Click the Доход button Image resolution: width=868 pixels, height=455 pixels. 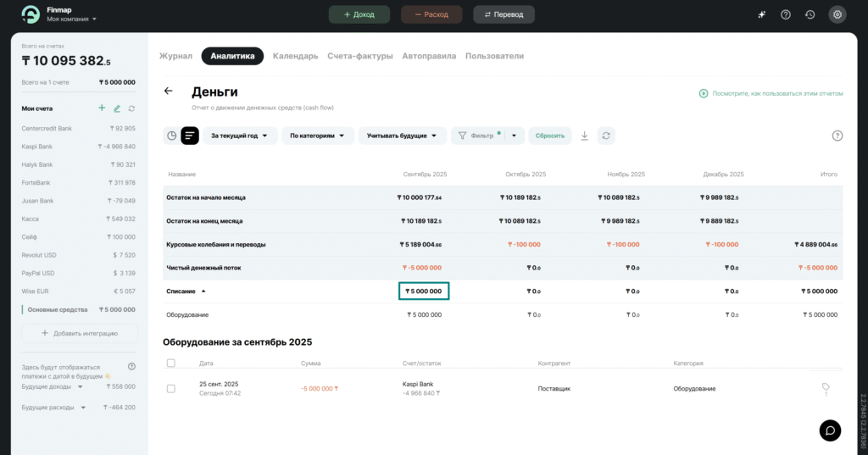point(359,14)
